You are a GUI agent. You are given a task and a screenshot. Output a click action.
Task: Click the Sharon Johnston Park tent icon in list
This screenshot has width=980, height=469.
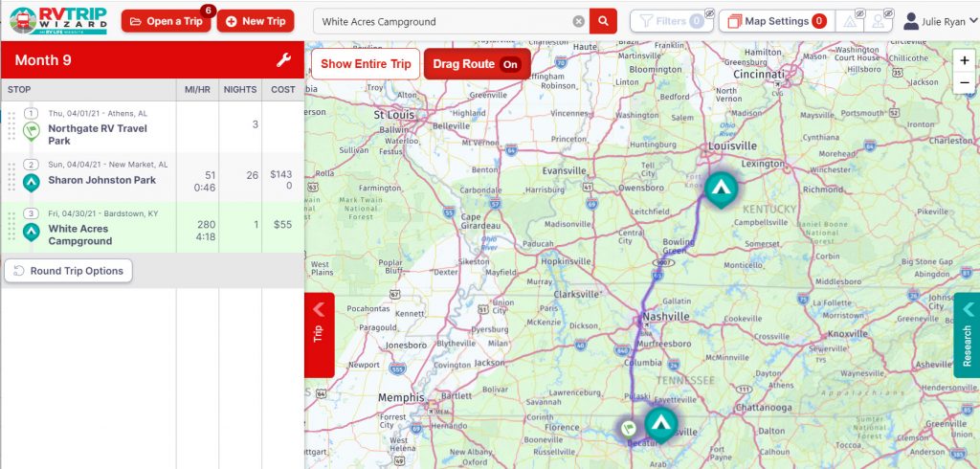(32, 182)
